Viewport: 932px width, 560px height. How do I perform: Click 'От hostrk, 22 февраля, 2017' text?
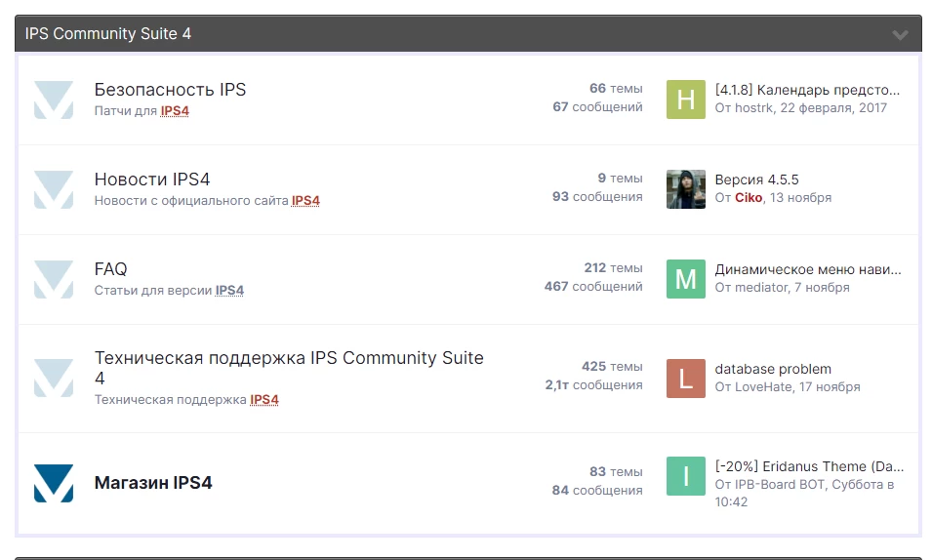coord(800,107)
